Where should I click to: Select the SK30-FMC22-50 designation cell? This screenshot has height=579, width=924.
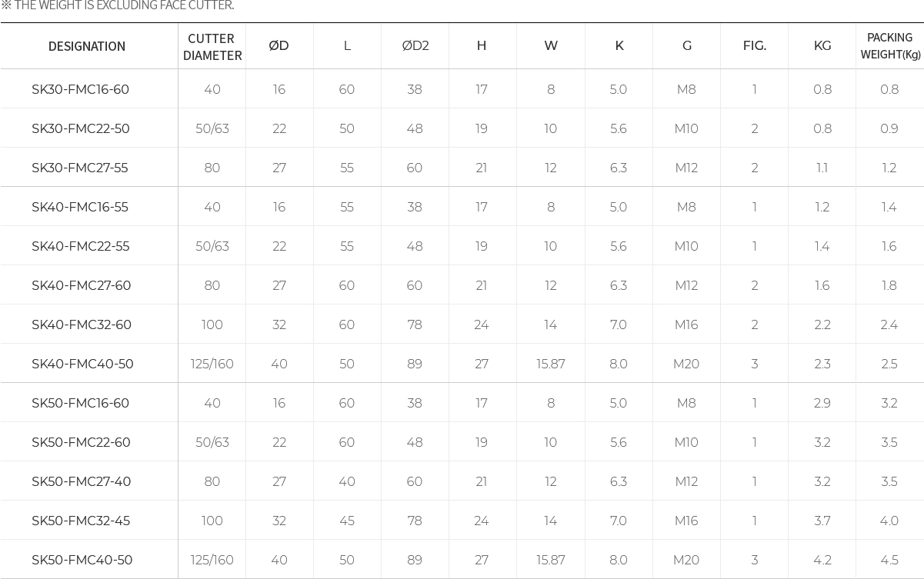coord(81,128)
